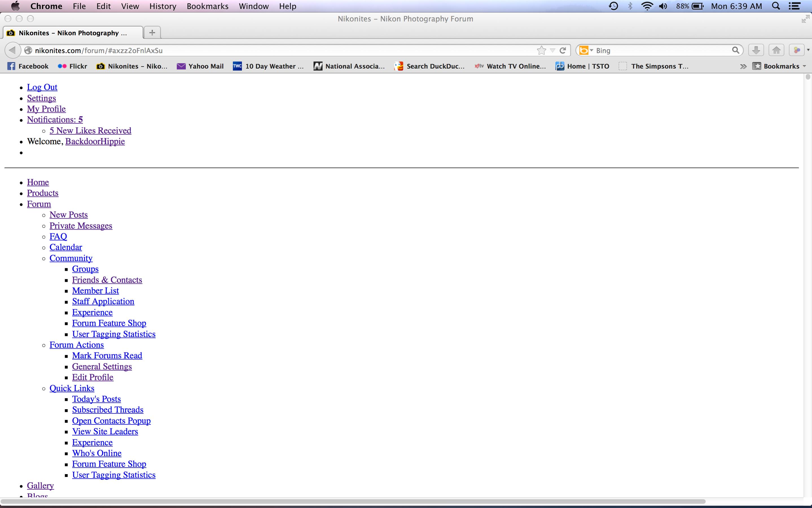Screen dimensions: 812x508
Task: Open a new tab with plus button
Action: pos(152,32)
